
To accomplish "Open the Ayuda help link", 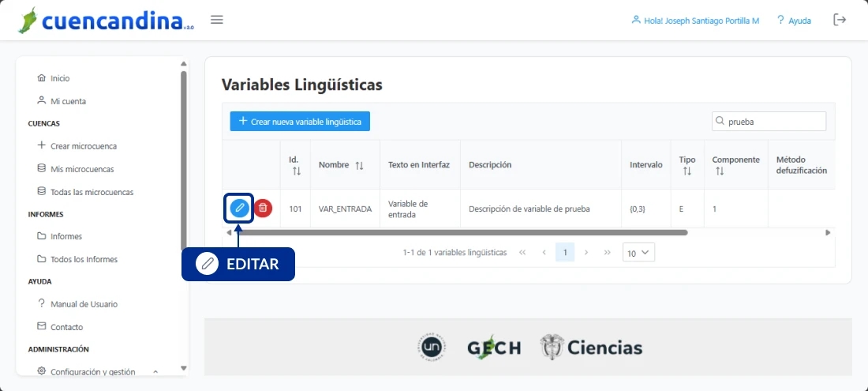I will click(794, 21).
